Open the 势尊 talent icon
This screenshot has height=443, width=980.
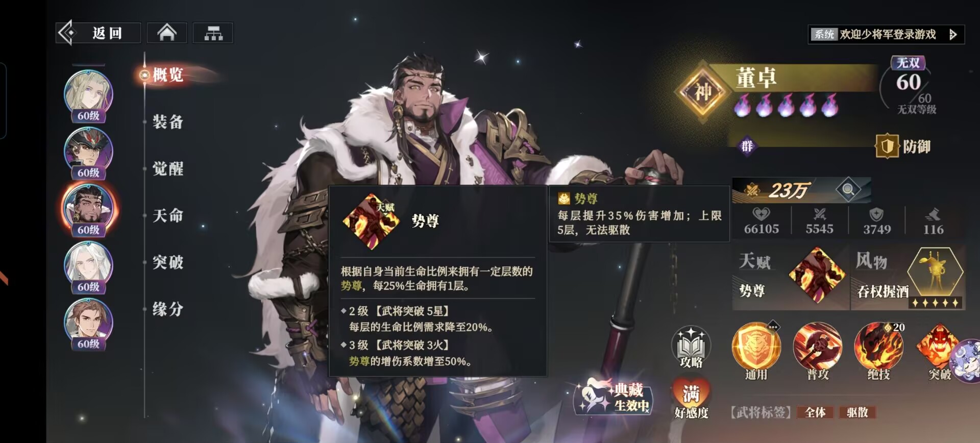816,276
